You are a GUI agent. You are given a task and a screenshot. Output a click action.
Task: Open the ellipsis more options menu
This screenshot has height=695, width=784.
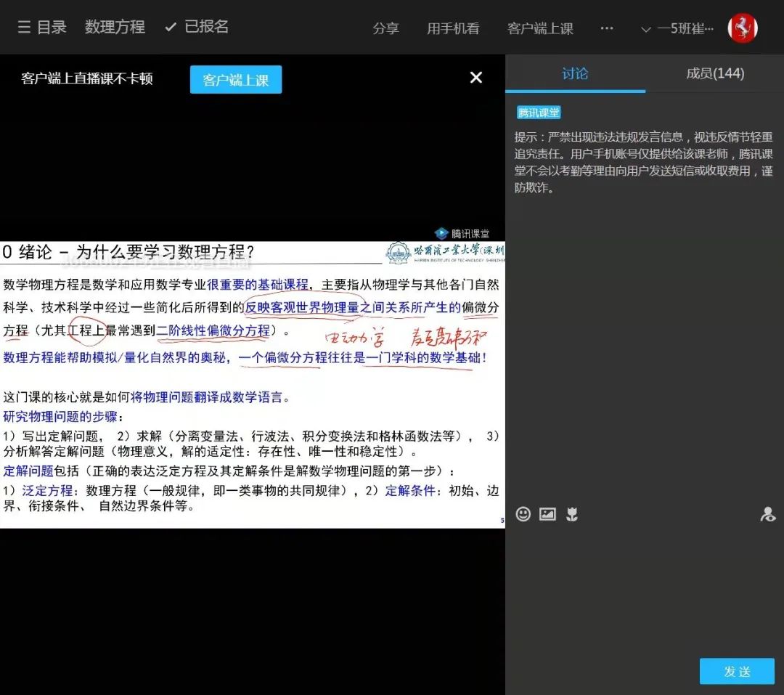[x=606, y=28]
